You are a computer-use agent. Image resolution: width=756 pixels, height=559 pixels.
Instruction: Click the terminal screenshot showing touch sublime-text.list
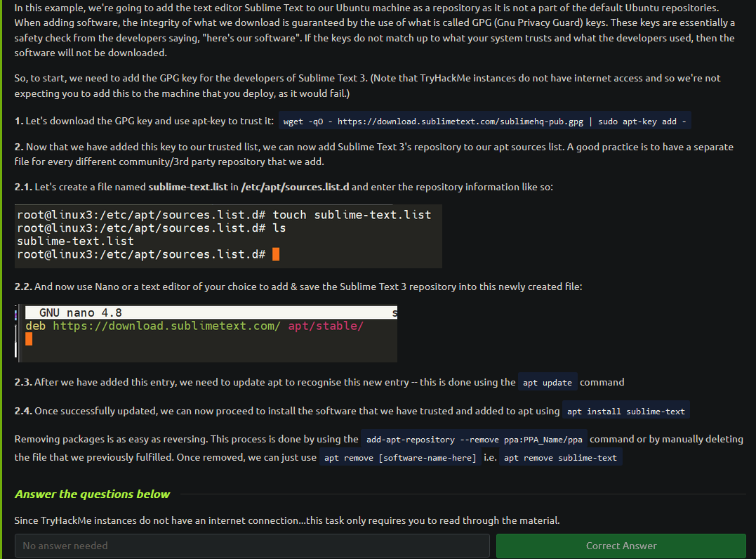(228, 236)
